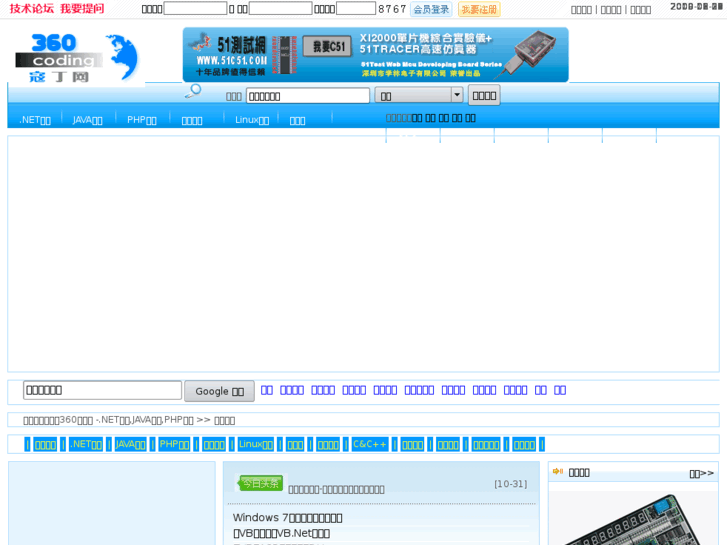Click the 会员登录 login button
Screen dimensions: 727x545
pos(431,9)
